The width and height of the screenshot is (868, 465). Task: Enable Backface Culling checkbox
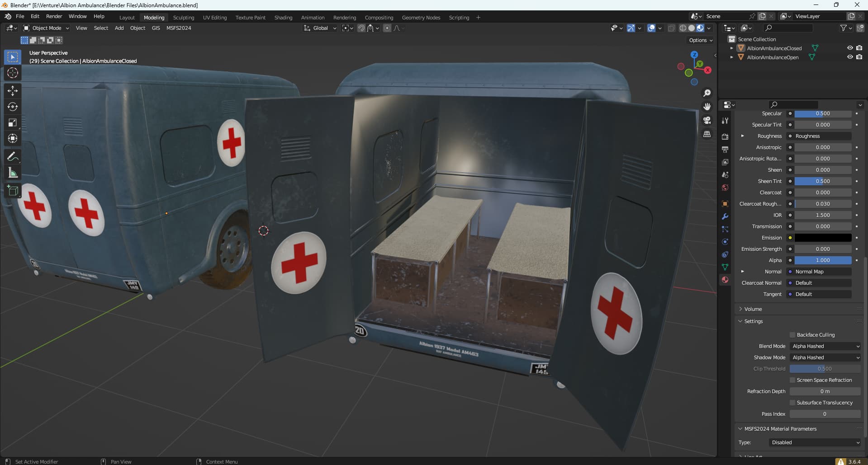coord(792,335)
